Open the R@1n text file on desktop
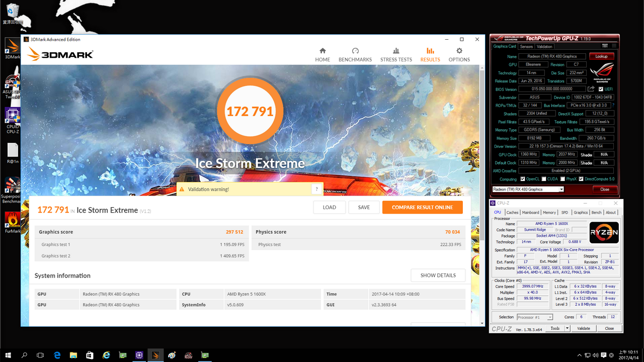Screen dimensions: 644x362 coord(13,153)
